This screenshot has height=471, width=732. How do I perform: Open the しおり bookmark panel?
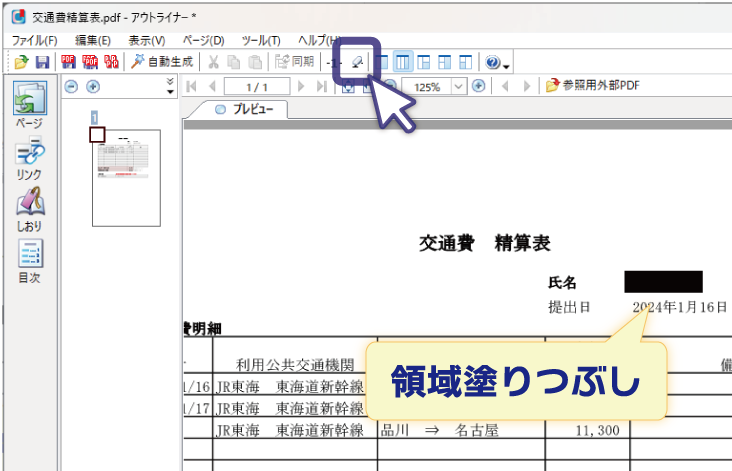click(29, 211)
